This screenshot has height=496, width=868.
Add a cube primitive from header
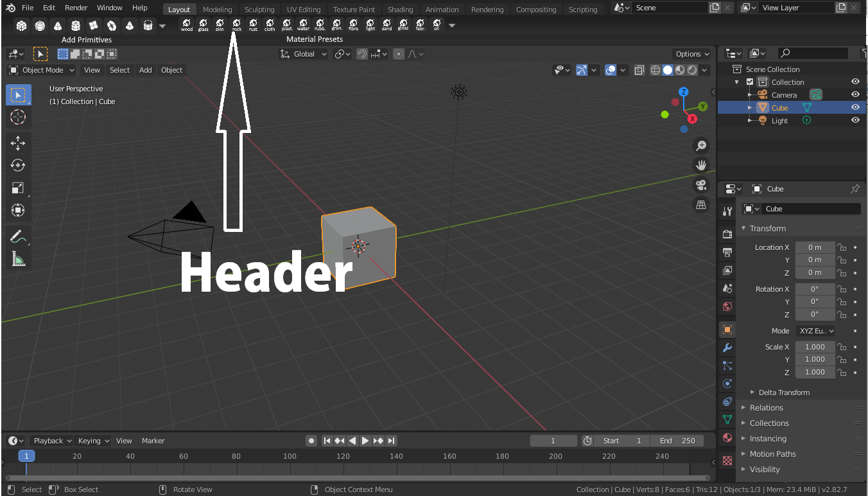[x=22, y=26]
